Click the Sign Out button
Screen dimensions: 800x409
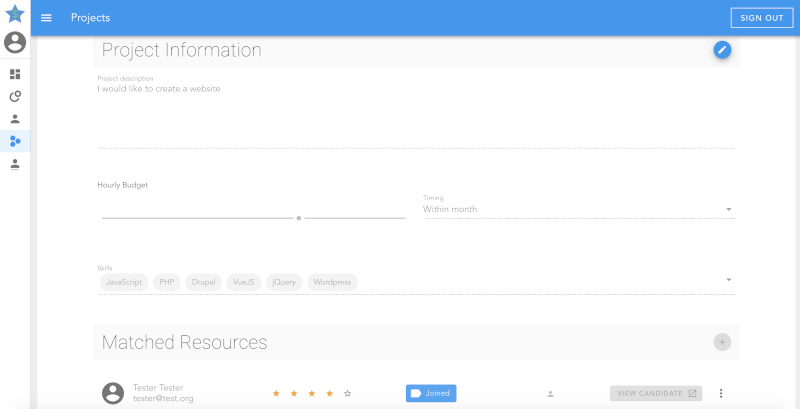762,18
